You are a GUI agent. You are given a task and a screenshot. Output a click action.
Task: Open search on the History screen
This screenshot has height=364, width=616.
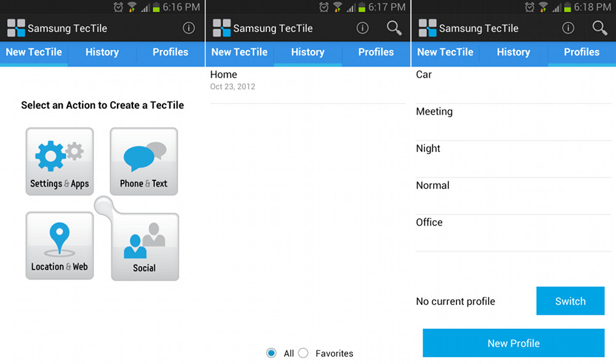394,28
